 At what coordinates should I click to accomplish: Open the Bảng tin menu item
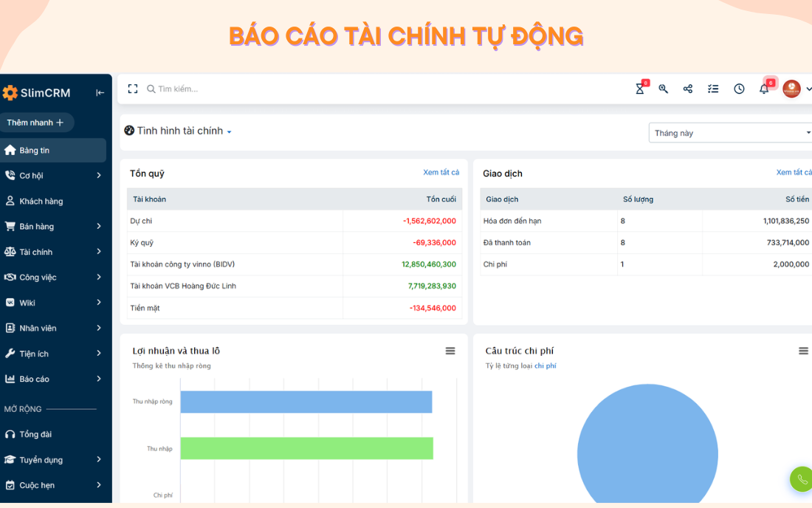pyautogui.click(x=35, y=150)
